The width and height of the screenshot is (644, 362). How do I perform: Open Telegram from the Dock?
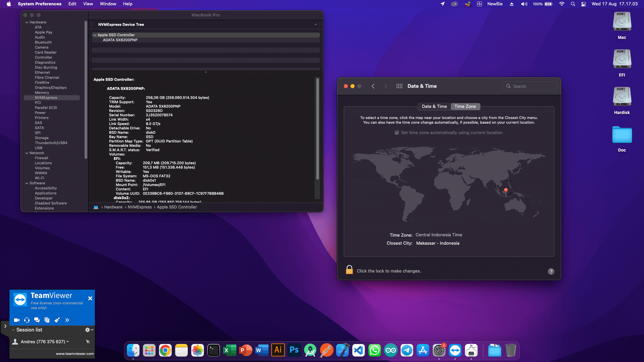pos(407,351)
